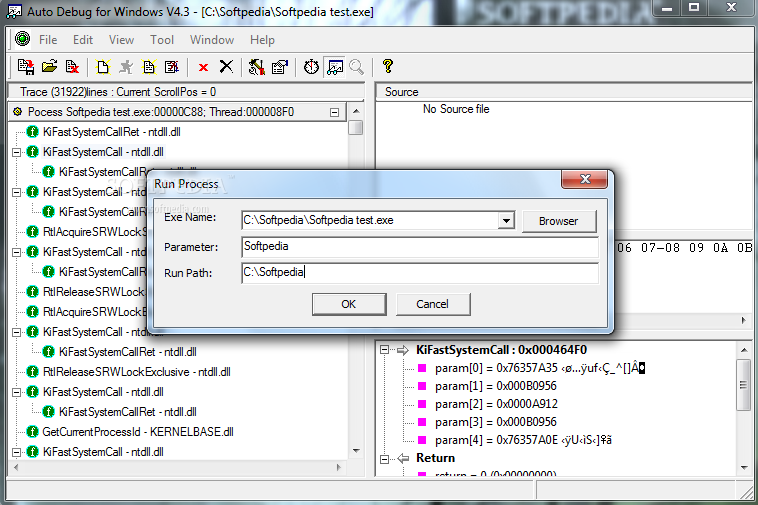Open the Edit menu
758x505 pixels.
tap(83, 40)
